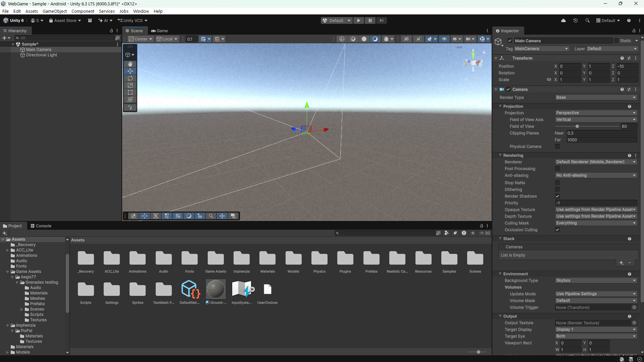
Task: Uncheck Occlusion Culling
Action: 557,230
